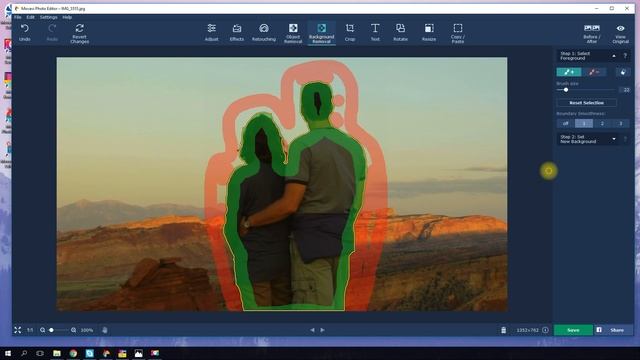Go to the previous image arrow

tap(312, 330)
